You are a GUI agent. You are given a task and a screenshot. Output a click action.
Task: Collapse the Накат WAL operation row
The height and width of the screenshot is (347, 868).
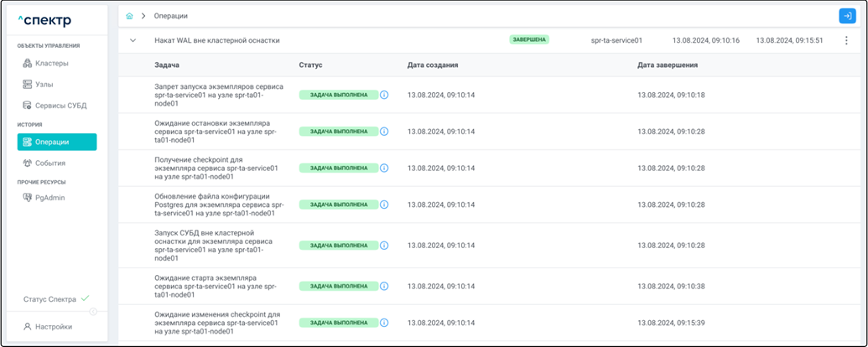click(133, 40)
